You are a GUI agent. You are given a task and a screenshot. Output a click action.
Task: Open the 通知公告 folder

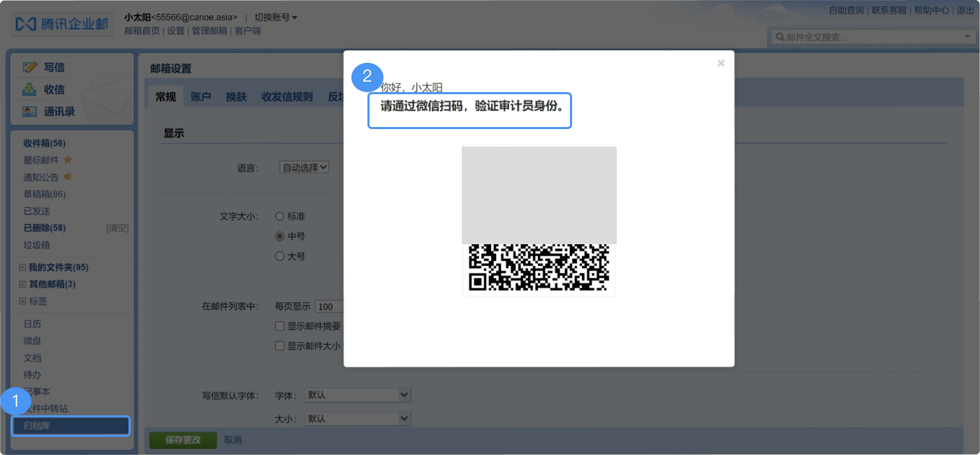[x=41, y=177]
